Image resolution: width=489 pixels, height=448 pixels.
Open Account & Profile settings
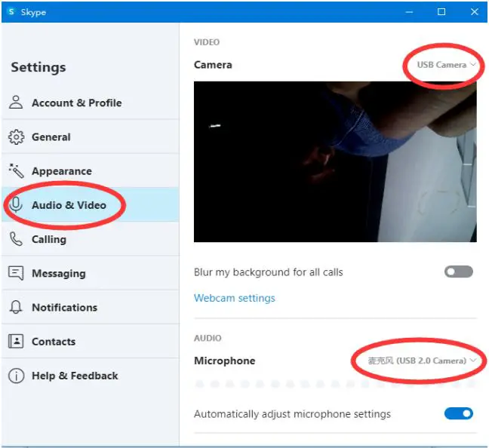91,103
